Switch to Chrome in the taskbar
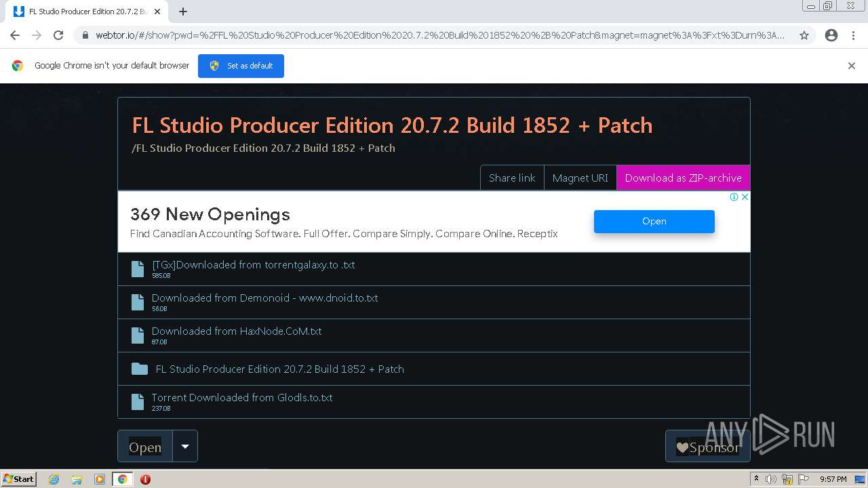The image size is (868, 488). (x=122, y=479)
